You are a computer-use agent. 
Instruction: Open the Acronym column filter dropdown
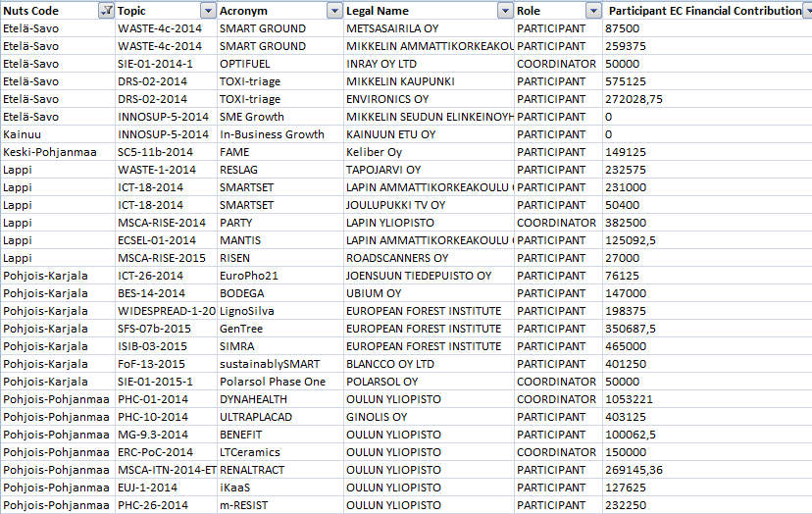coord(335,11)
